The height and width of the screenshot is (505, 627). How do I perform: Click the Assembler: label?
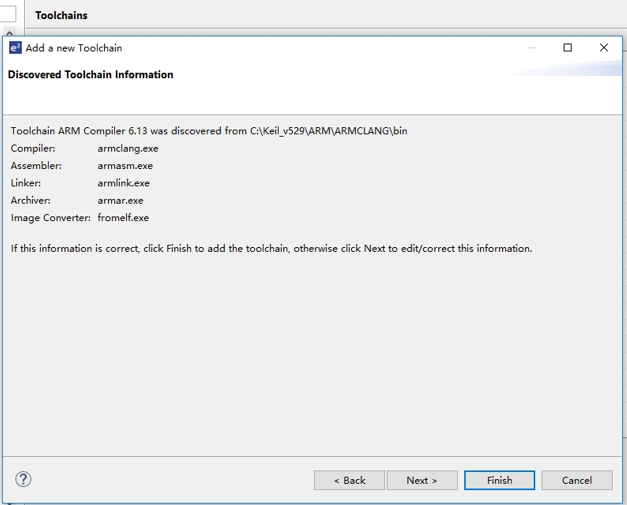click(36, 166)
